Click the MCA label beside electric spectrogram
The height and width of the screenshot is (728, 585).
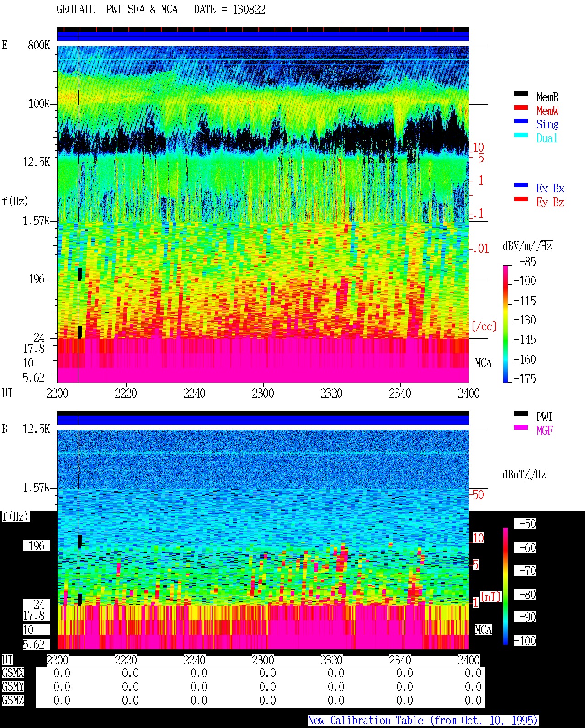(x=483, y=363)
